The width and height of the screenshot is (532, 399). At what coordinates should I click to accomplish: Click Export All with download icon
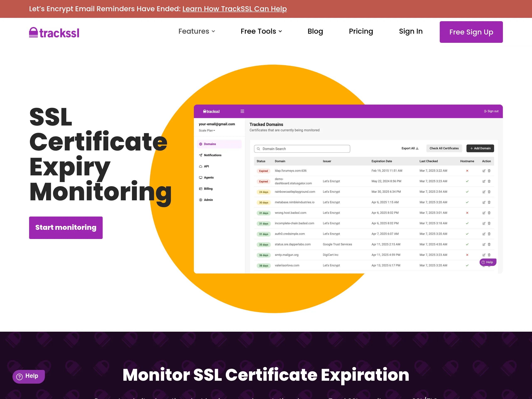[410, 148]
